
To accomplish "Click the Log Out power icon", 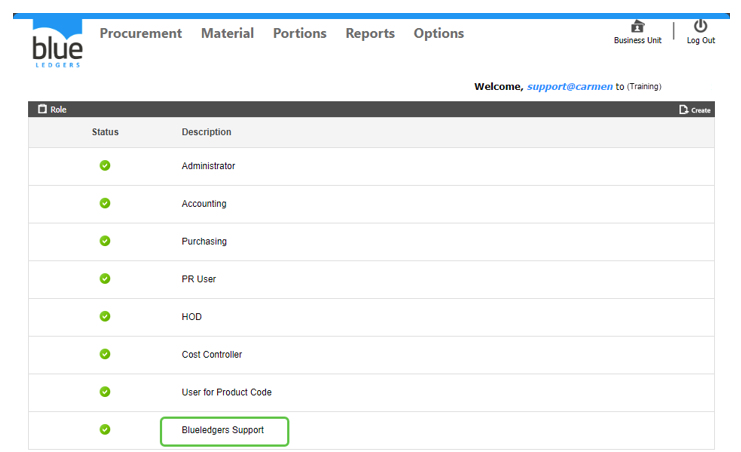I will pyautogui.click(x=700, y=27).
